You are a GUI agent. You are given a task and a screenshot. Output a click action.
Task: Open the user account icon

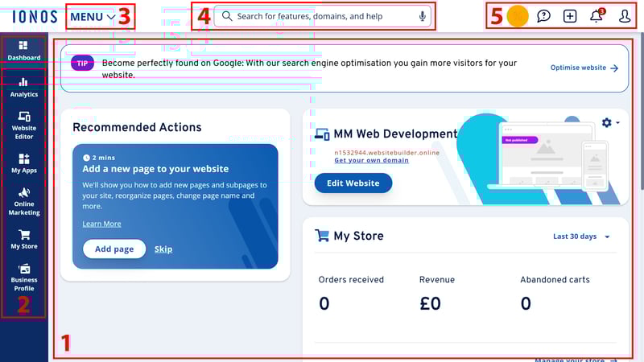coord(625,16)
